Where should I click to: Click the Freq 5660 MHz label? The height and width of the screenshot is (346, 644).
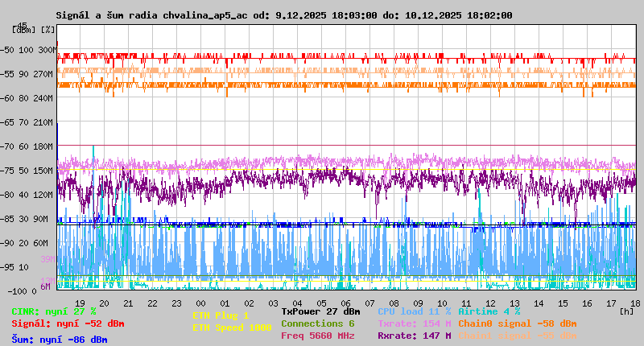[317, 335]
